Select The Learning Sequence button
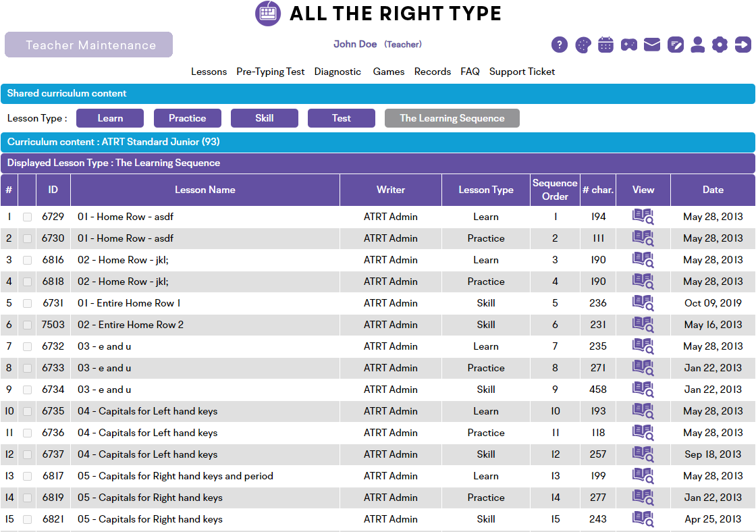 click(452, 118)
